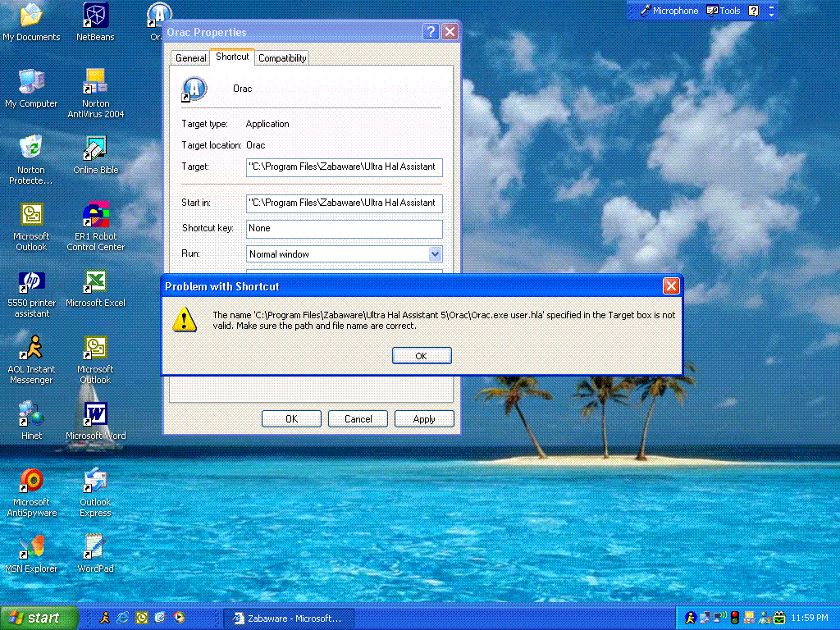
Task: Select the ER1 Robot Control Center icon
Action: [95, 226]
